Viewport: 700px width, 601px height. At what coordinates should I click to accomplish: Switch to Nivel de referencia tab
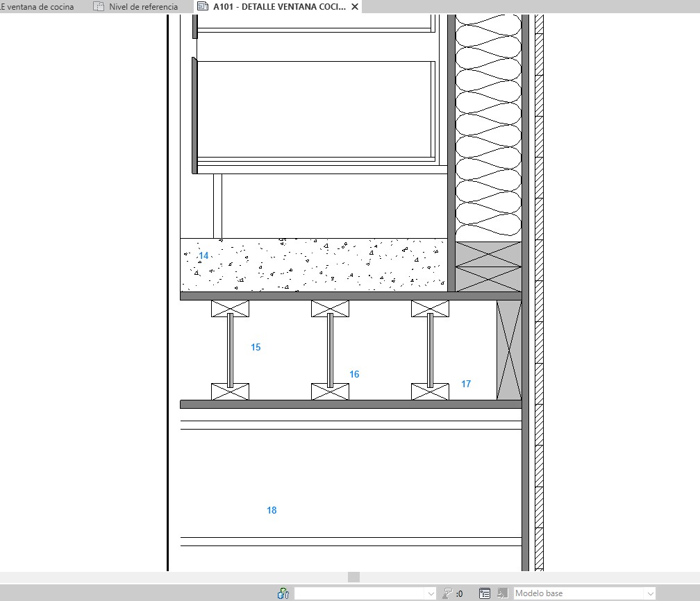pyautogui.click(x=142, y=7)
